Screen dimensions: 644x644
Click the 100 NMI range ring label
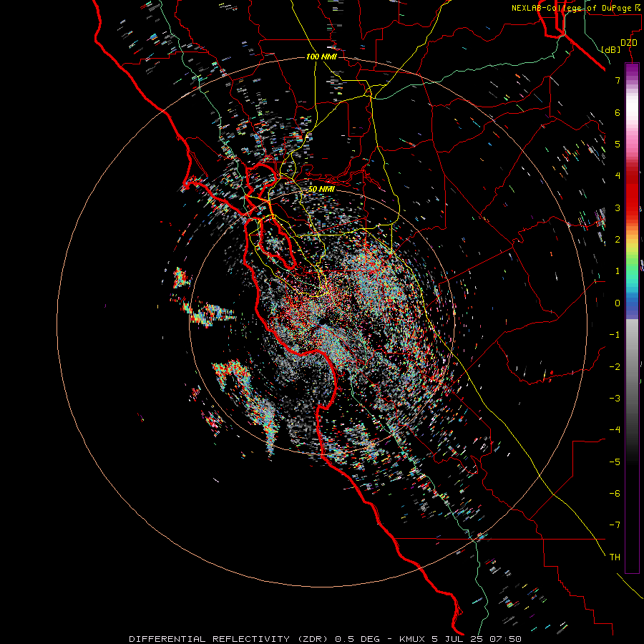(321, 57)
